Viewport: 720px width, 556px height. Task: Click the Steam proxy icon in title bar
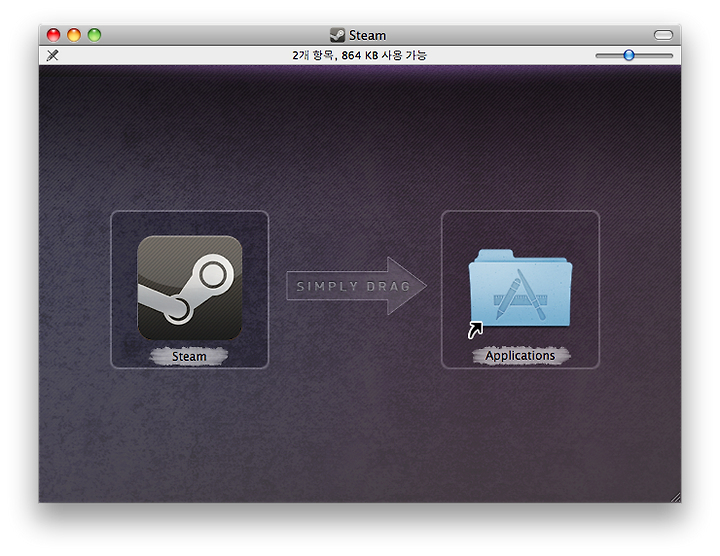point(338,35)
